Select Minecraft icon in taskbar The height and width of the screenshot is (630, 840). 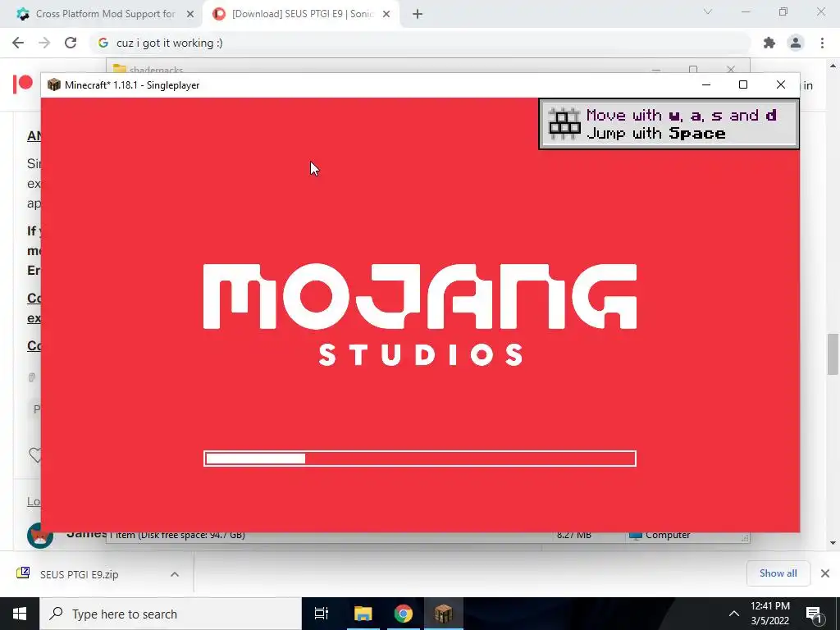tap(444, 614)
